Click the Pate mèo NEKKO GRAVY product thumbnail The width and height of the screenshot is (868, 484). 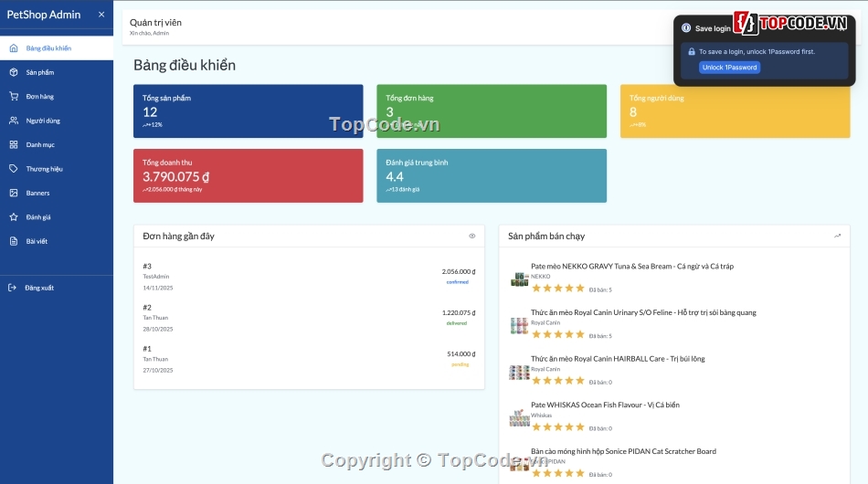(519, 279)
